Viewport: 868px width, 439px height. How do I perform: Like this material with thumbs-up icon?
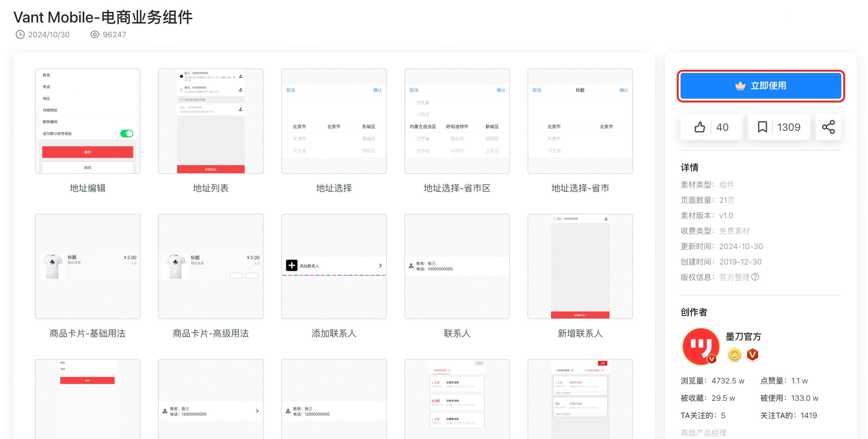point(711,127)
